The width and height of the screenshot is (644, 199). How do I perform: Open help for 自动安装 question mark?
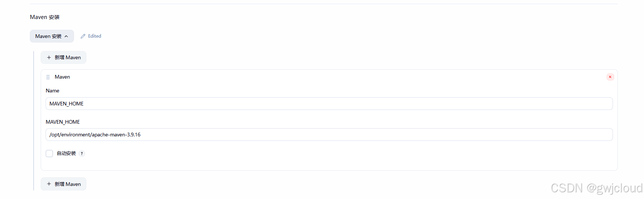[82, 154]
